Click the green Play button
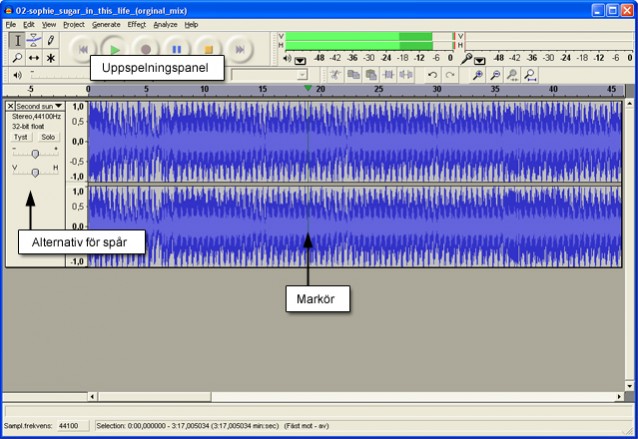Image resolution: width=638 pixels, height=439 pixels. 115,49
